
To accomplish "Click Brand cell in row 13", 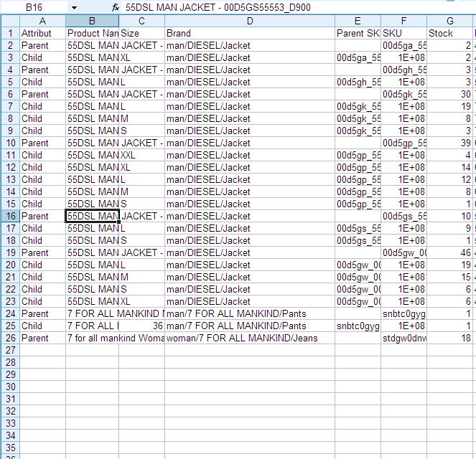I will 250,179.
